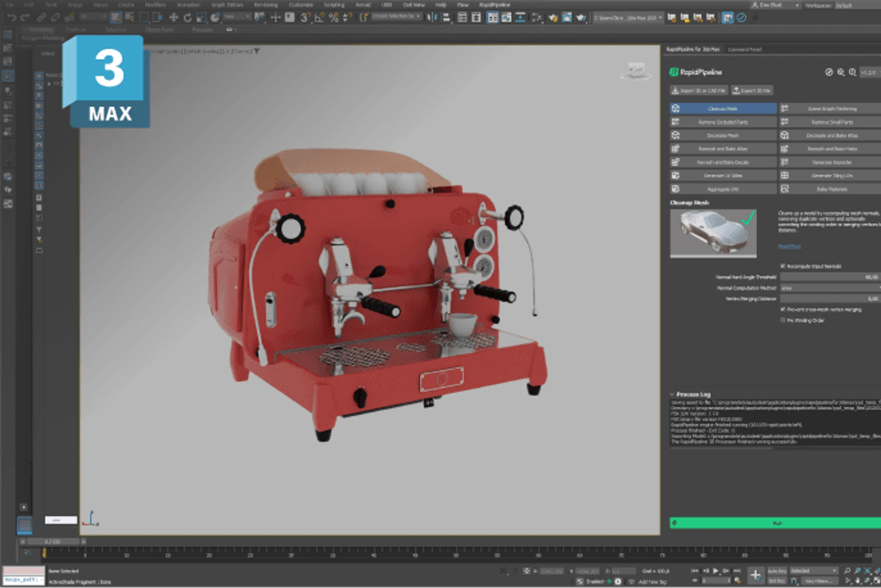Viewport: 881px width, 588px height.
Task: Open the Create Selection Set dropdown
Action: pyautogui.click(x=396, y=17)
